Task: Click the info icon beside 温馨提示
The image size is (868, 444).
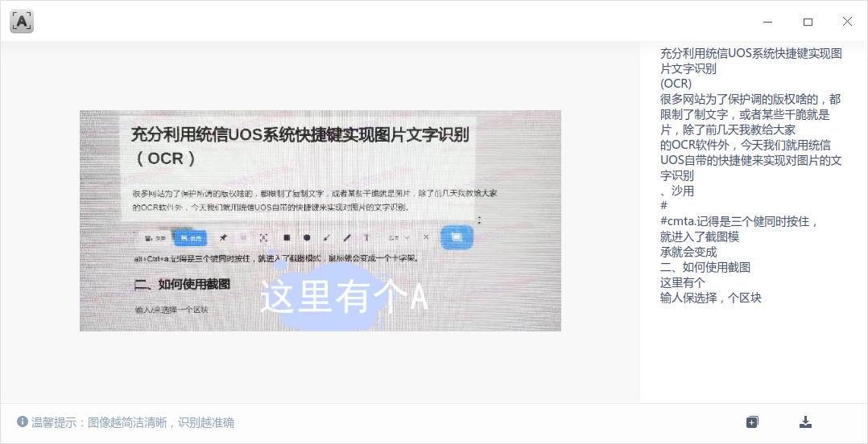Action: click(23, 422)
